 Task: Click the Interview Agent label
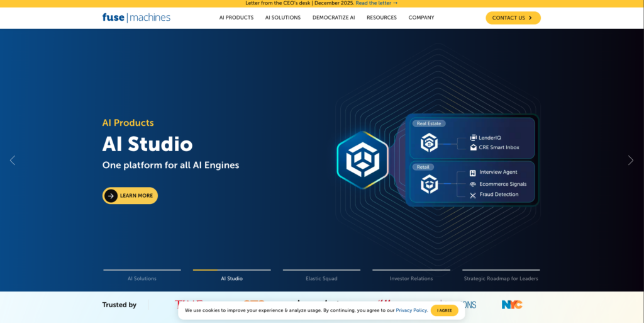click(498, 172)
